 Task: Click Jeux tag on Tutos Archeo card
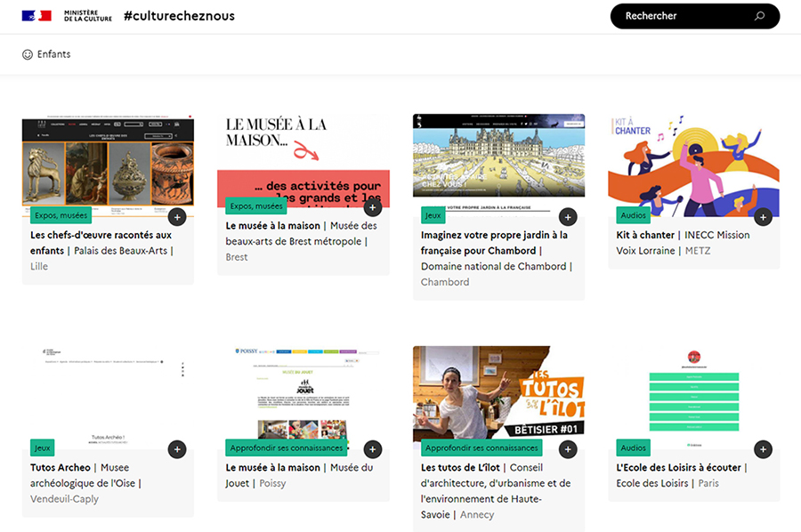43,447
